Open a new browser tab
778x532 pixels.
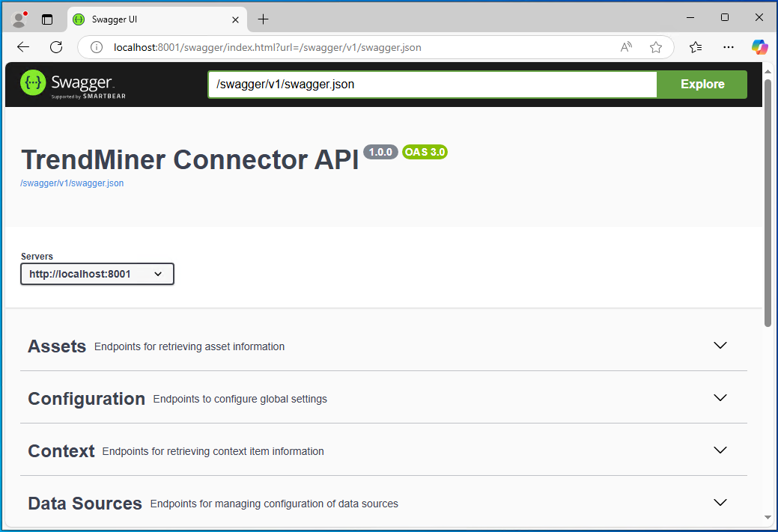coord(263,19)
